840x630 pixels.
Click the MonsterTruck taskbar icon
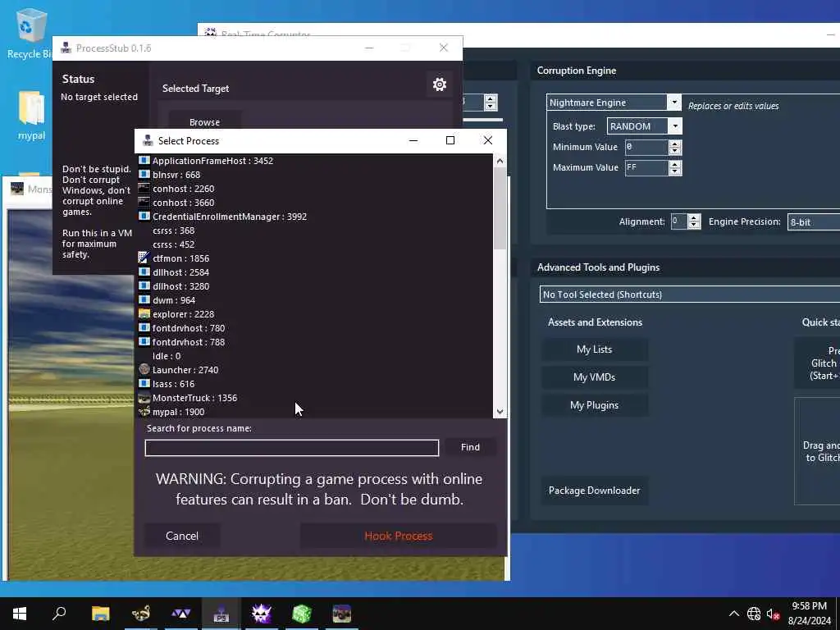tap(342, 614)
